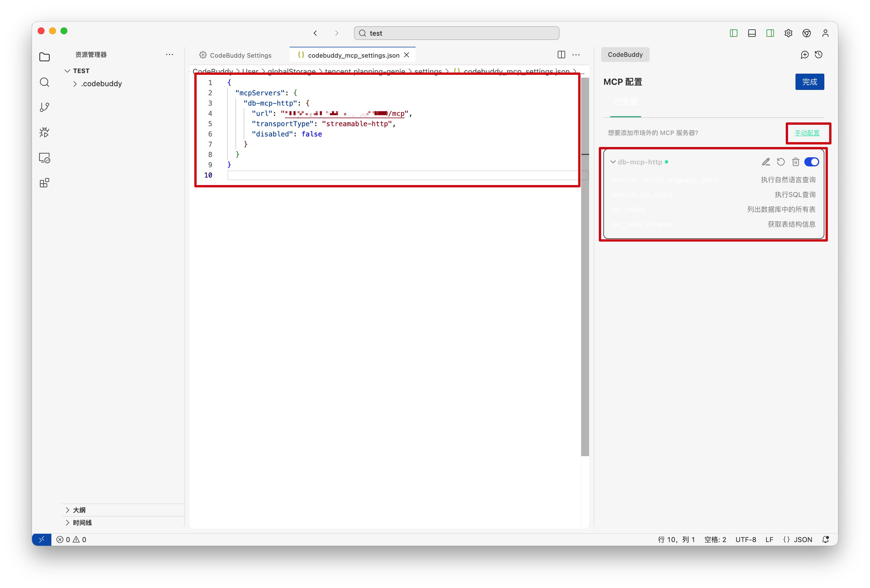Open the Source Control view

[x=45, y=107]
